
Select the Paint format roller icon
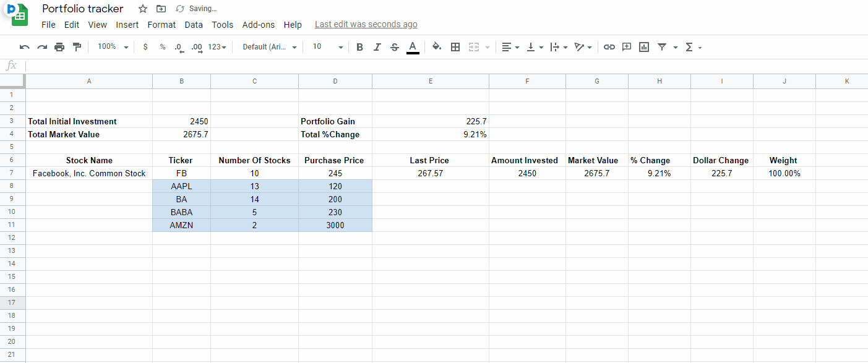click(77, 47)
